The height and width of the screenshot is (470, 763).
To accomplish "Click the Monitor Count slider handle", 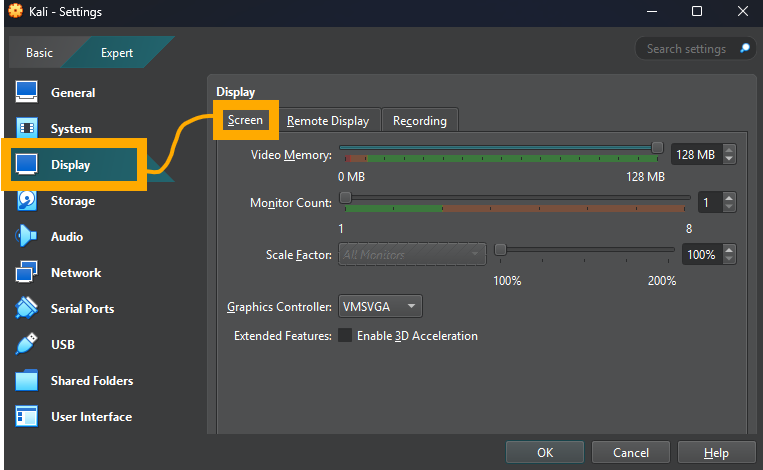I will [345, 197].
